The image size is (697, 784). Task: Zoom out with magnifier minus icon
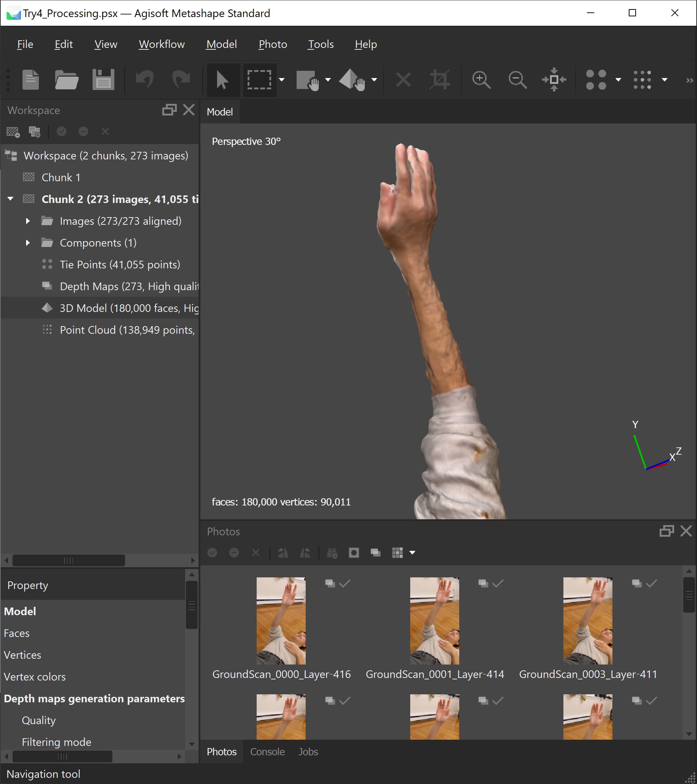click(517, 80)
